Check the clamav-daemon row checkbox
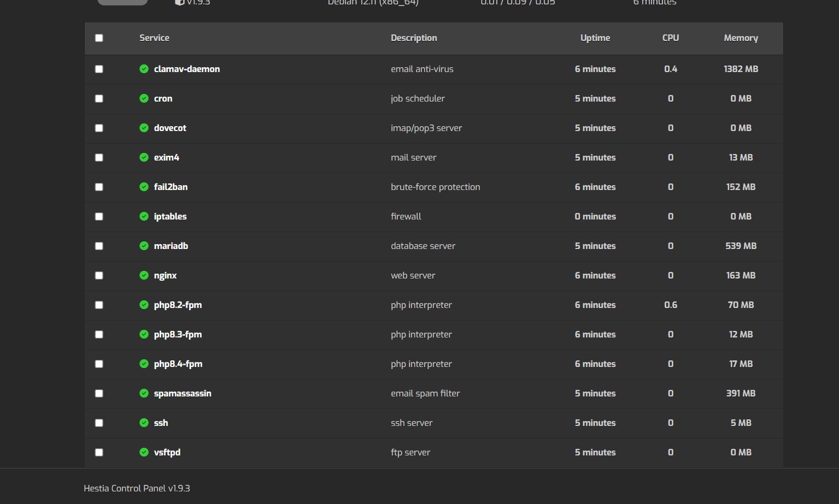Screen dimensions: 839x504 (99, 69)
